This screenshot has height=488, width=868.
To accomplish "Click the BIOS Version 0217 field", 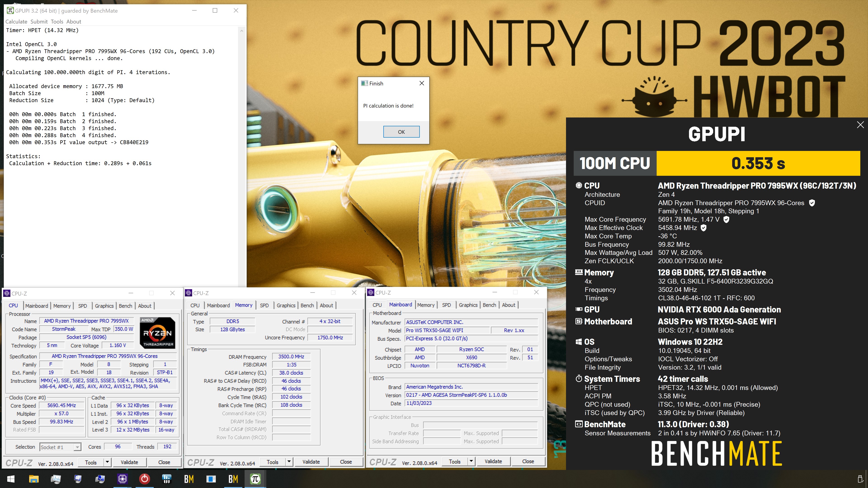I will click(471, 395).
